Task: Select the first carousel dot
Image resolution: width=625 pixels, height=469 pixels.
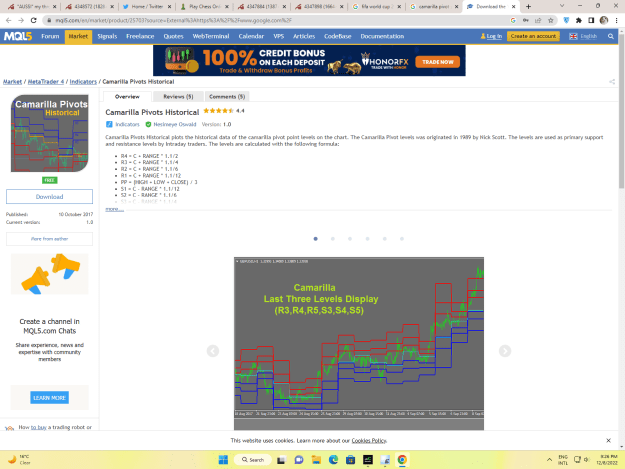Action: point(315,239)
